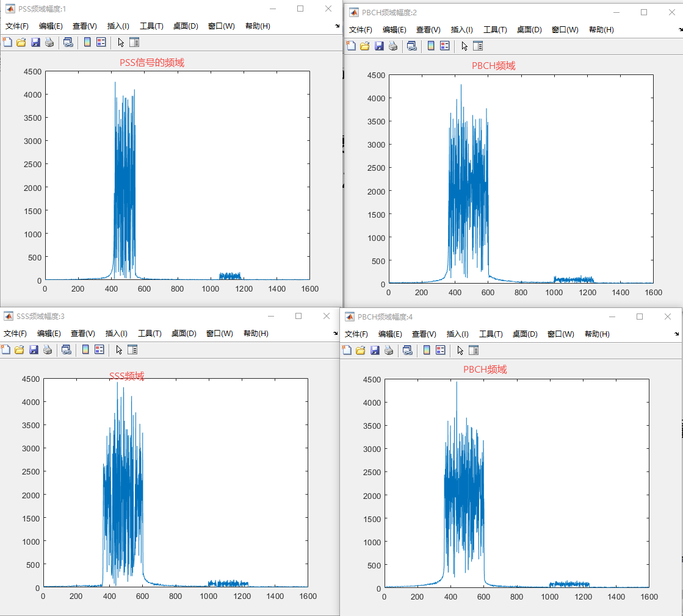Select edit plot arrow in PBCH:2 window
The width and height of the screenshot is (683, 616).
tap(464, 46)
